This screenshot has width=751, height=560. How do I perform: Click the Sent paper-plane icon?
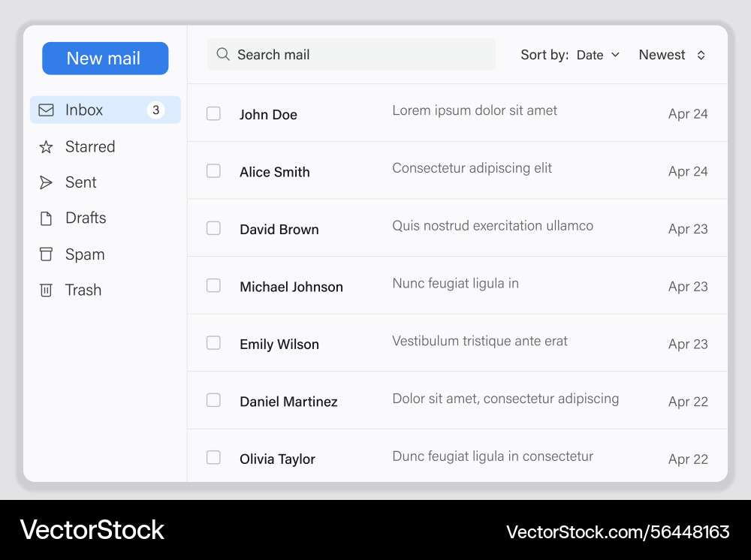click(46, 182)
